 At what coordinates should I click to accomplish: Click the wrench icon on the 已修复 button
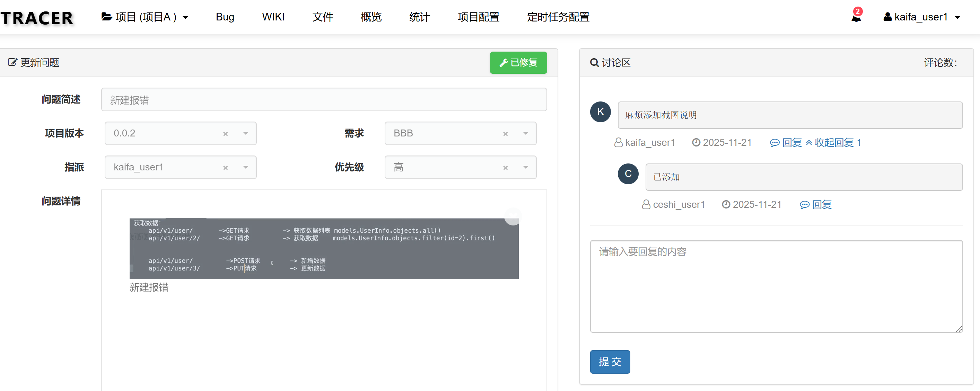tap(503, 63)
